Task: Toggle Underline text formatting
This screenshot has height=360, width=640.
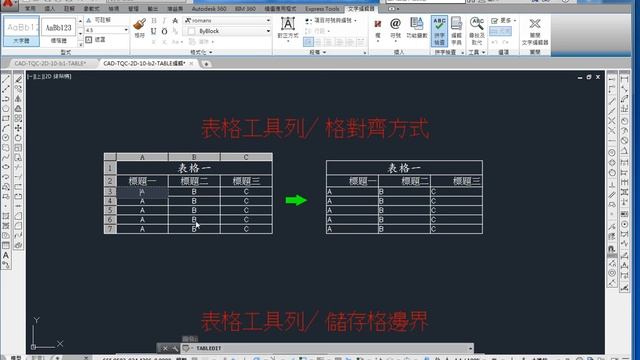Action: click(x=153, y=31)
